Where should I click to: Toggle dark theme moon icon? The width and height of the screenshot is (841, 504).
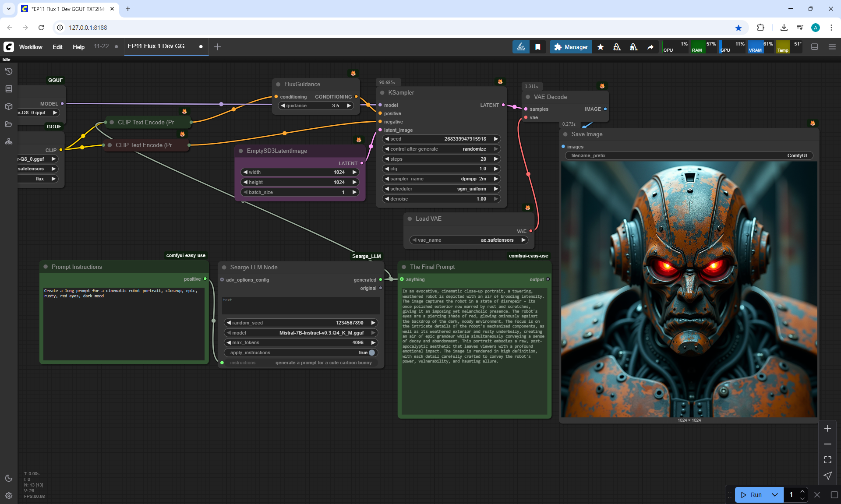(9, 478)
